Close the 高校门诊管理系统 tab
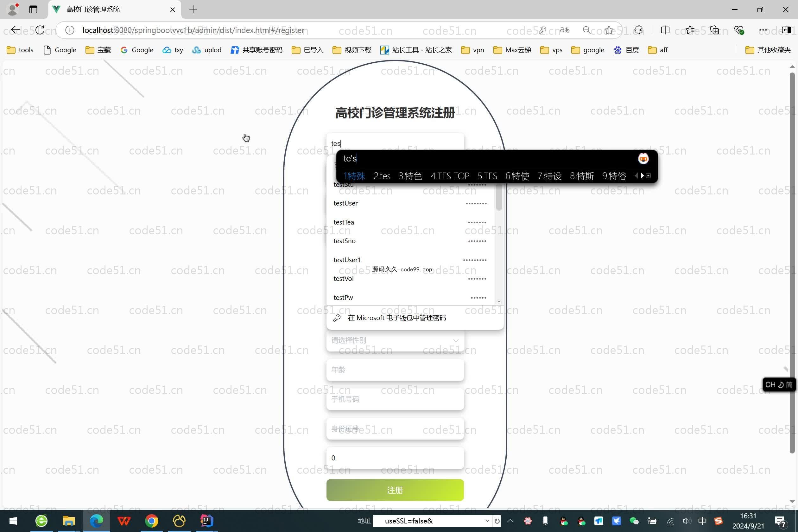The width and height of the screenshot is (798, 532). 172,9
